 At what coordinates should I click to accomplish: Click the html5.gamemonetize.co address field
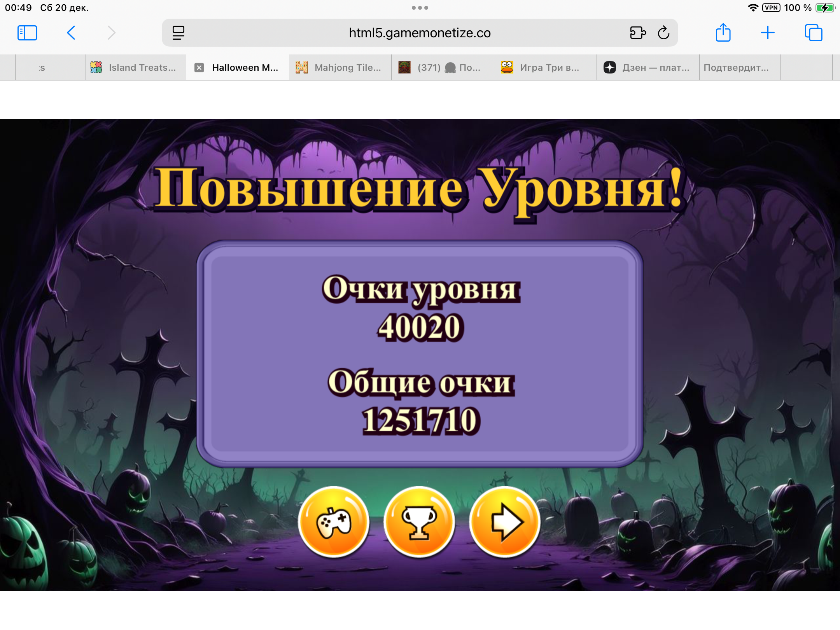click(419, 33)
